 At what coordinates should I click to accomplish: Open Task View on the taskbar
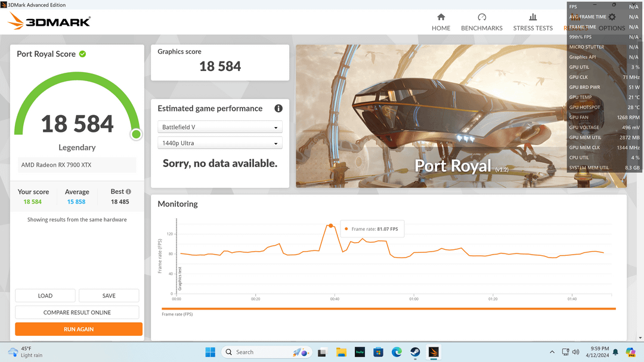tap(322, 352)
